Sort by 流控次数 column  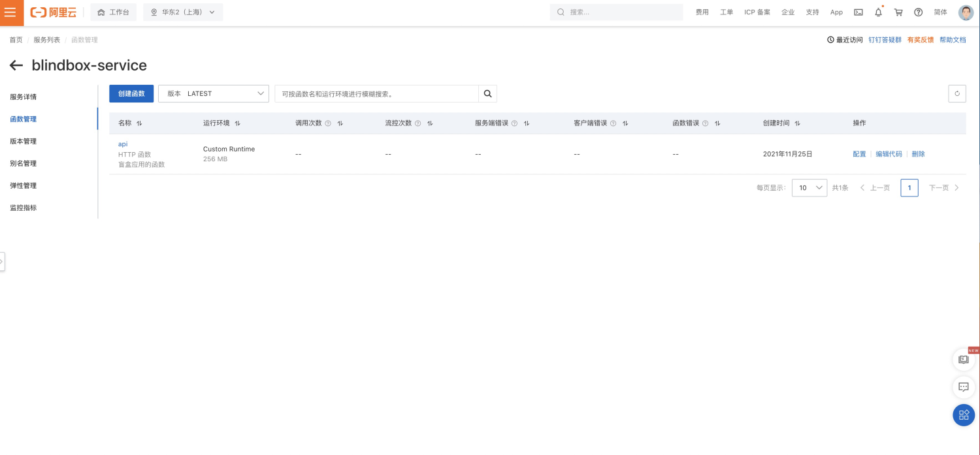tap(430, 123)
